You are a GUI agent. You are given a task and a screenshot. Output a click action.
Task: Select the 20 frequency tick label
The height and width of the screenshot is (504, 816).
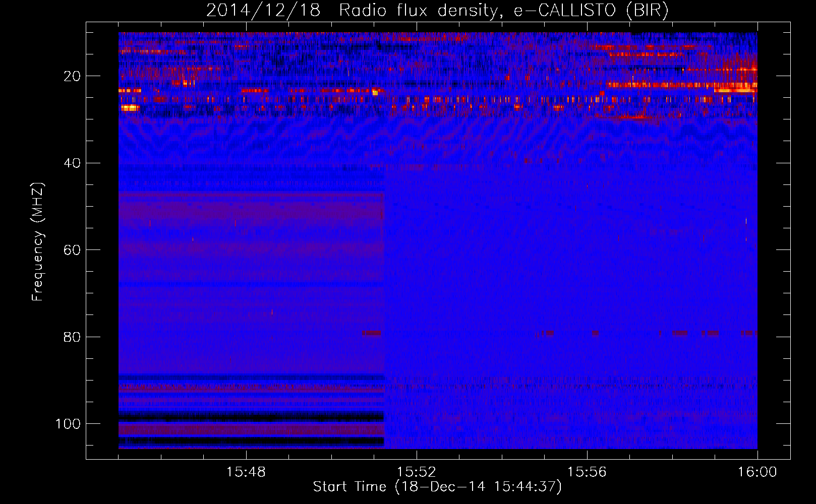(x=72, y=76)
